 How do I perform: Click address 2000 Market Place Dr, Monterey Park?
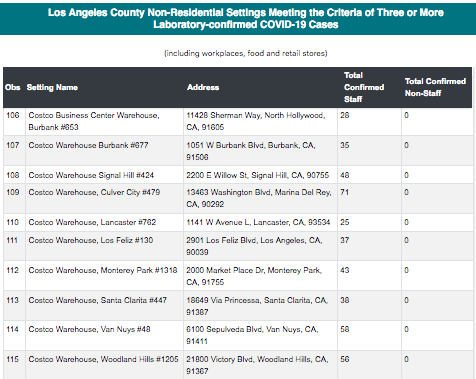click(254, 276)
